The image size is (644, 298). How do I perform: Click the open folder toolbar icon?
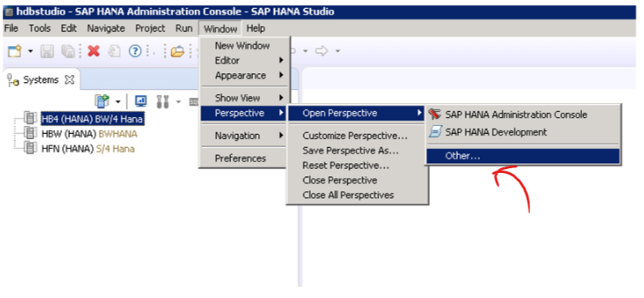[177, 52]
